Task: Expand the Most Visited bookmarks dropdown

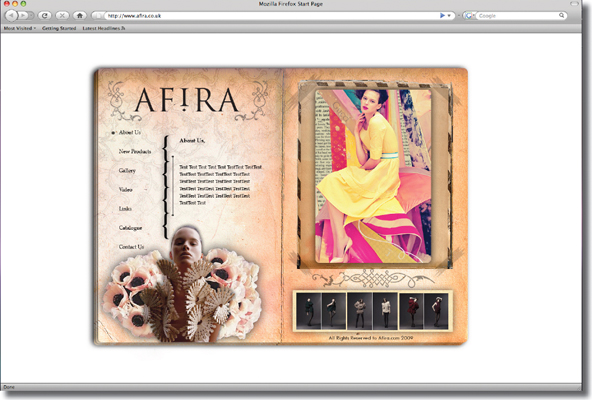Action: coord(19,28)
